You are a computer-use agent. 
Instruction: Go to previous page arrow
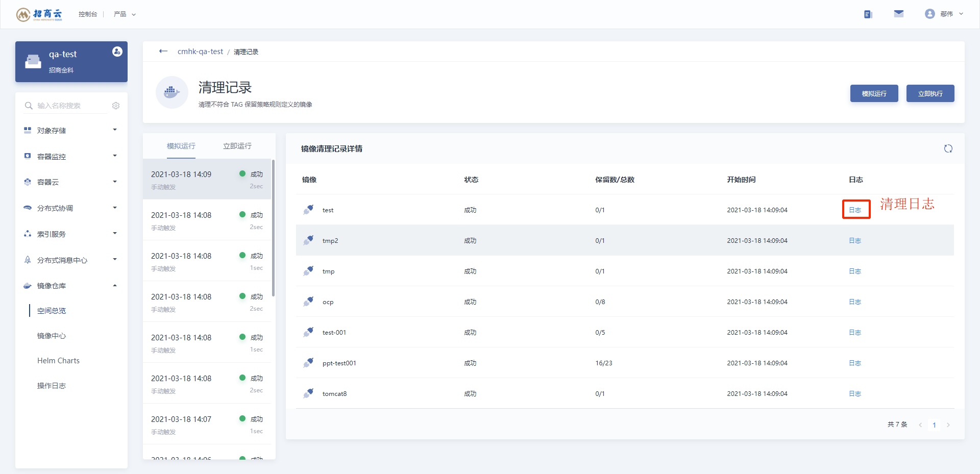[920, 425]
